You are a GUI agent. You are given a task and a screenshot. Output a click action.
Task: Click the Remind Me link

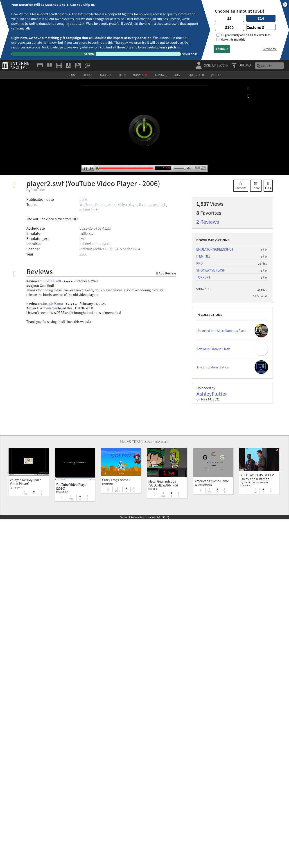point(269,49)
